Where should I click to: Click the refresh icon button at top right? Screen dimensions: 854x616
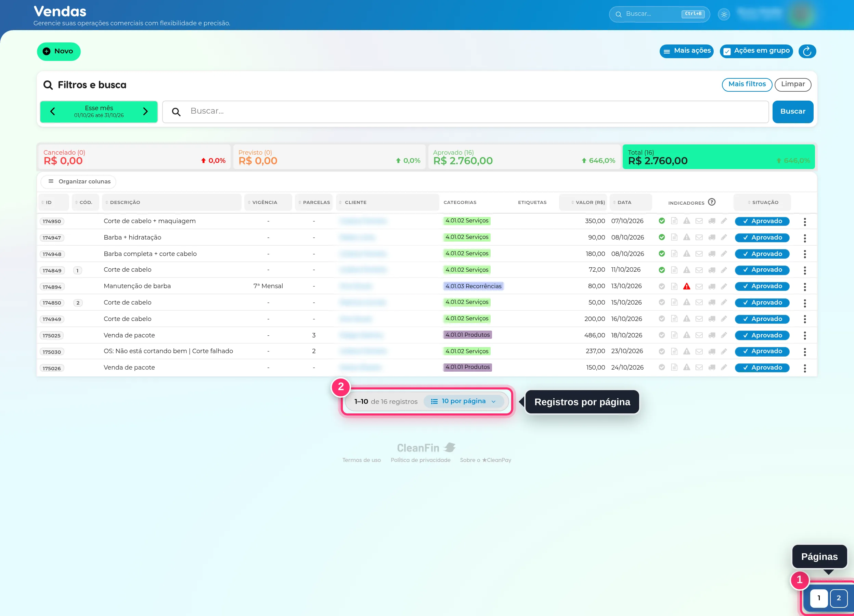(x=807, y=51)
